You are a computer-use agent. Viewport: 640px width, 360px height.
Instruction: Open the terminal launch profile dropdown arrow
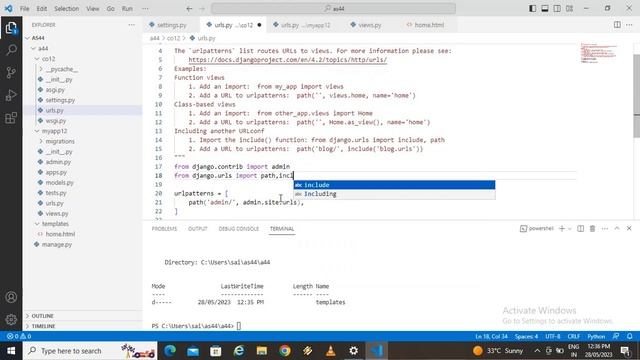(x=570, y=229)
